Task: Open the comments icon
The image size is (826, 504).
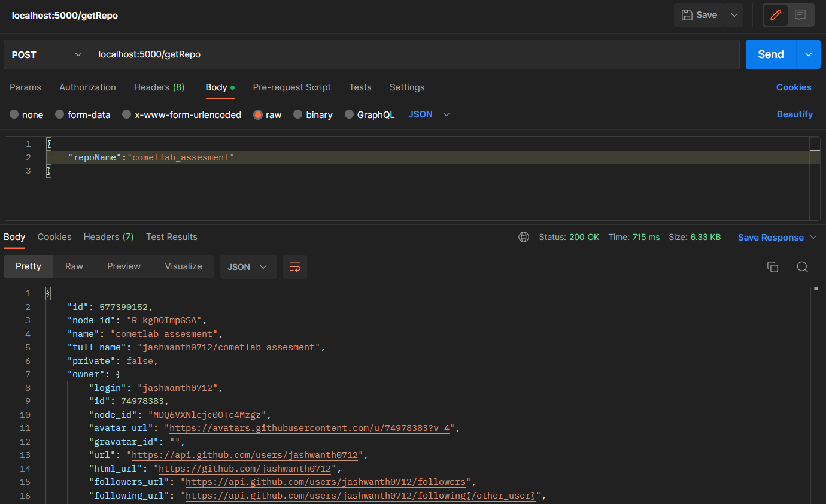Action: pos(800,16)
